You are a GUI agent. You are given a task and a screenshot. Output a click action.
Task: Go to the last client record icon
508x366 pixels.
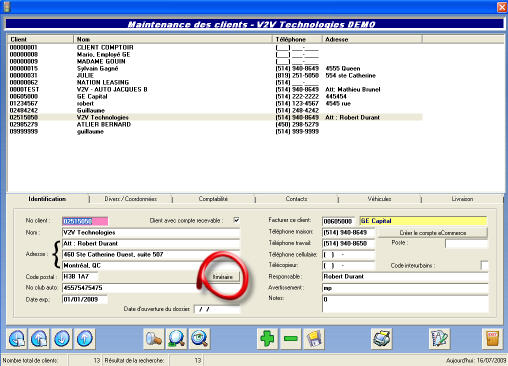point(39,339)
